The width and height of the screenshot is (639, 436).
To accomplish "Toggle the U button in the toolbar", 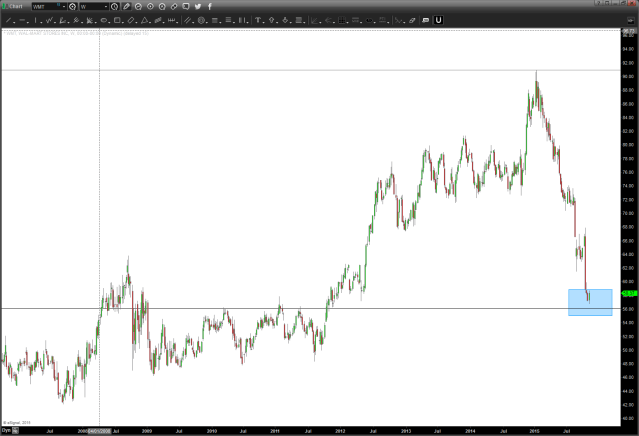I will pos(438,20).
